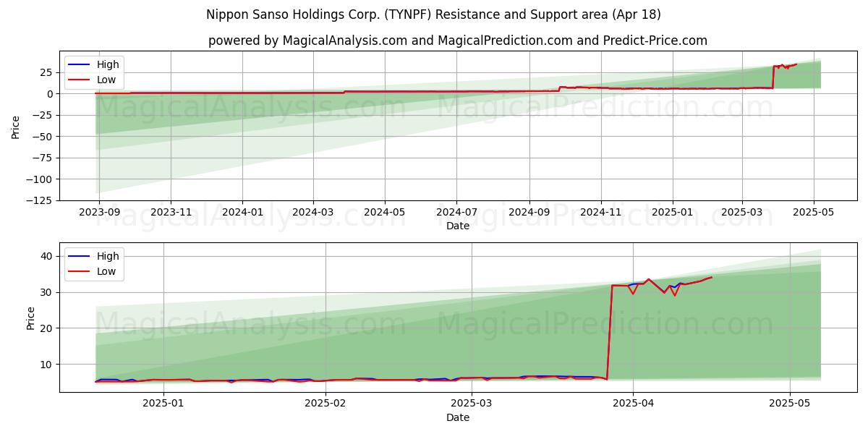Click the '30' y-axis tick in bottom chart
The image size is (868, 434).
point(48,292)
